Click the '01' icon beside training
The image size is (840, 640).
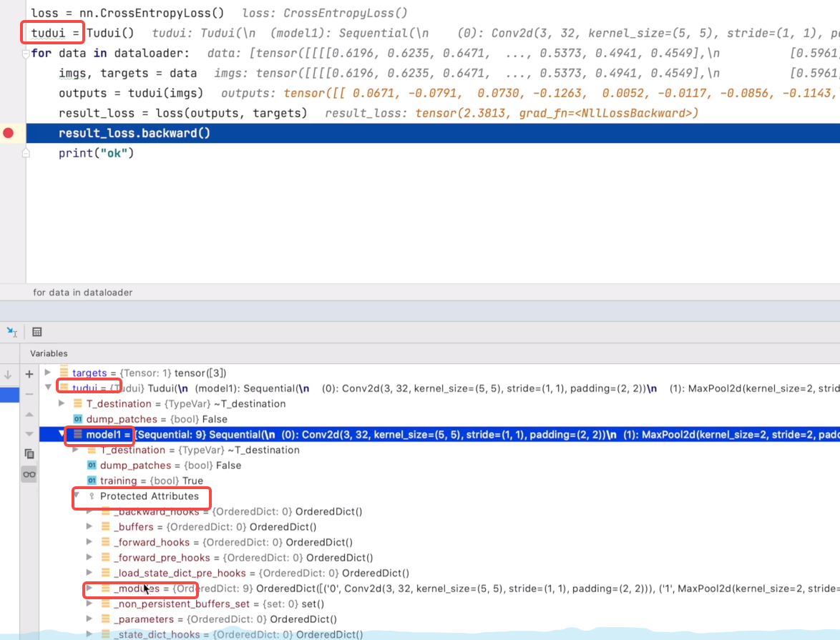[92, 481]
